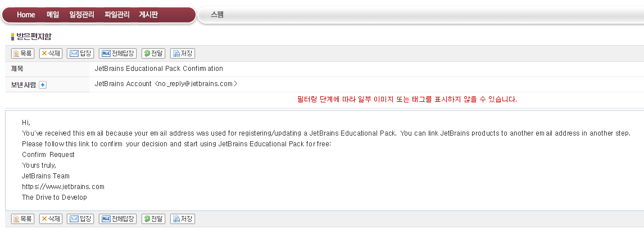The height and width of the screenshot is (238, 644).
Task: Open the Home menu
Action: point(26,15)
